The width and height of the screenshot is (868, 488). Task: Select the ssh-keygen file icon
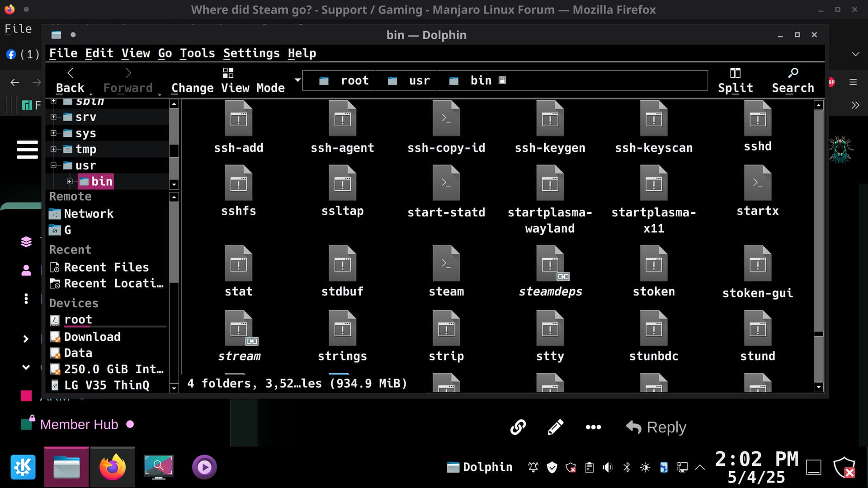(550, 119)
